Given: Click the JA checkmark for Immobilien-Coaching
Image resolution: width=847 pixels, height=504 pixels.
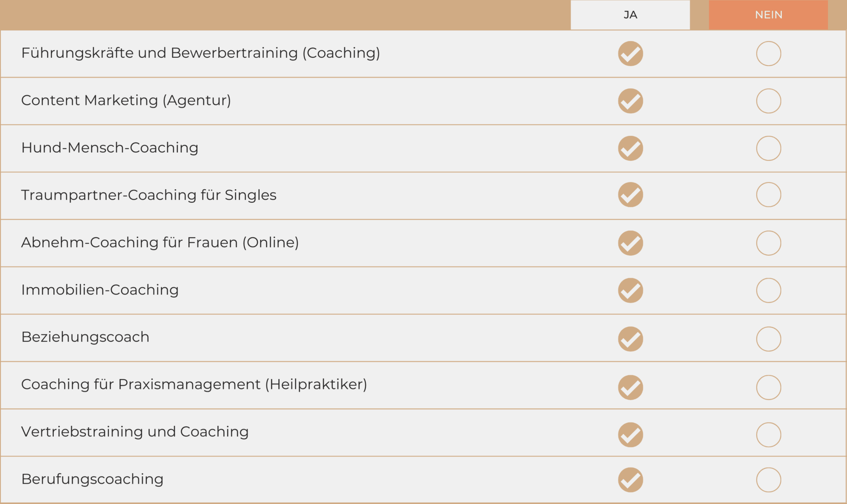Looking at the screenshot, I should click(x=630, y=291).
